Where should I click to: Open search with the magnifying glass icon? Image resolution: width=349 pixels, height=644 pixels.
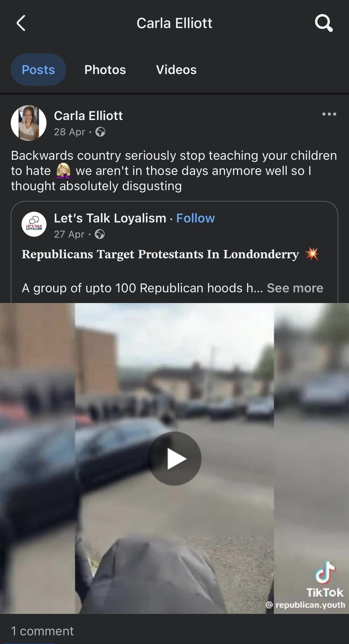click(324, 23)
